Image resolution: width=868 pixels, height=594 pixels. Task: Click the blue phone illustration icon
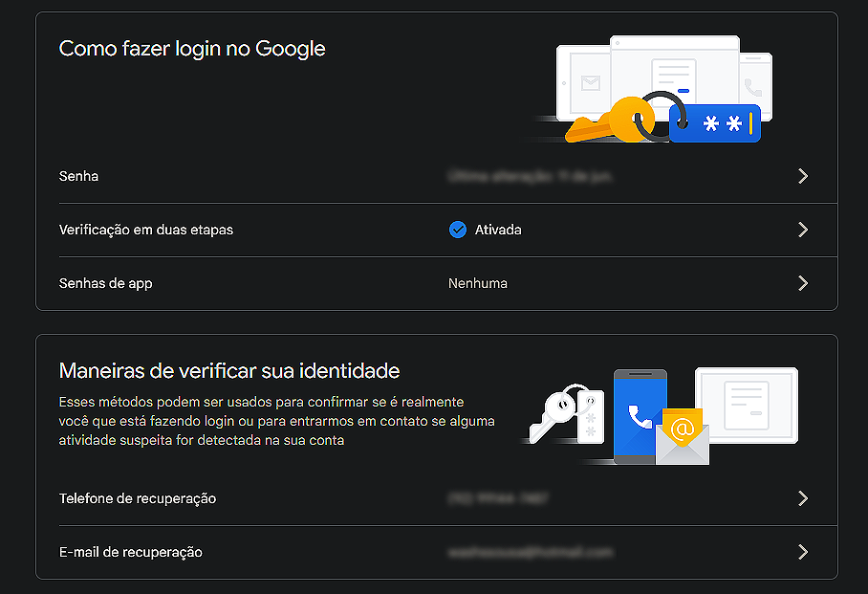click(x=637, y=414)
